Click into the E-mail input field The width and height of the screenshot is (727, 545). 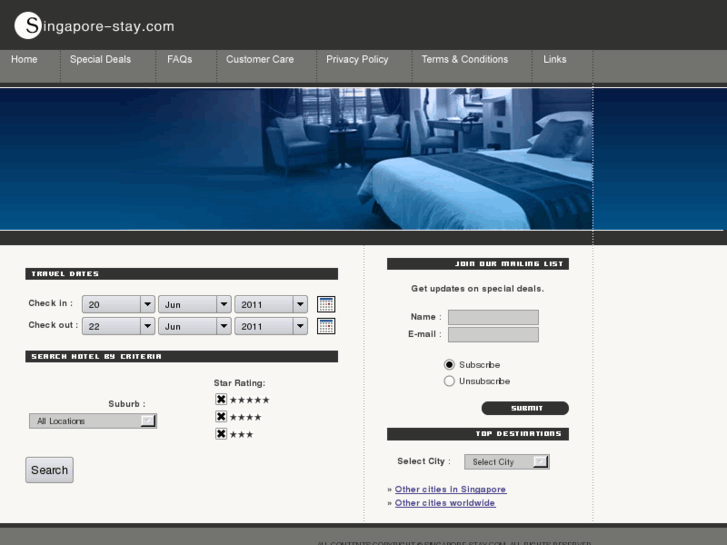click(493, 334)
